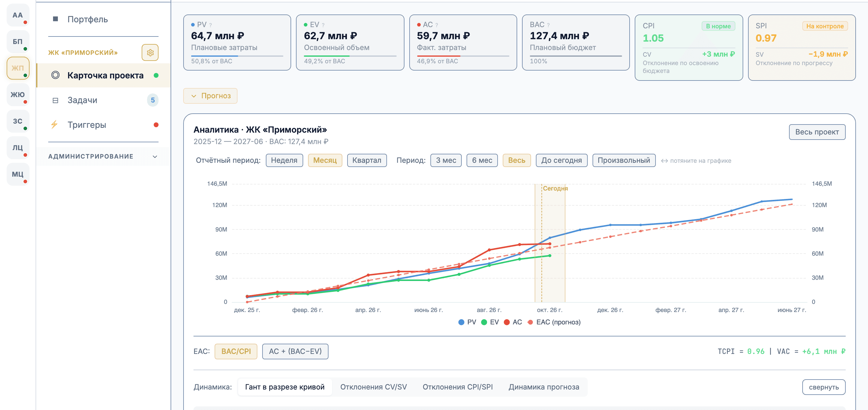Open the Задачи menu item
The image size is (868, 410).
[103, 100]
